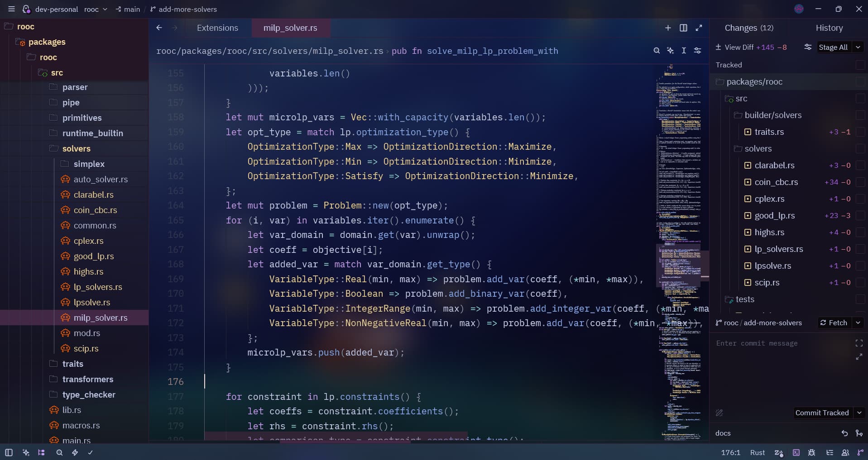Open terminal panel icon in status bar
868x460 pixels.
tap(796, 452)
